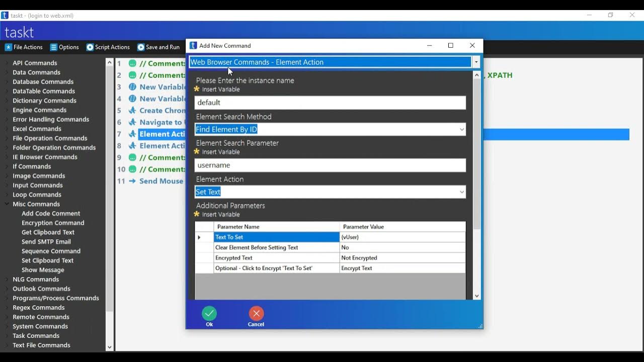Click the variable icon on script line 3
Viewport: 644px width, 362px height.
tap(132, 87)
